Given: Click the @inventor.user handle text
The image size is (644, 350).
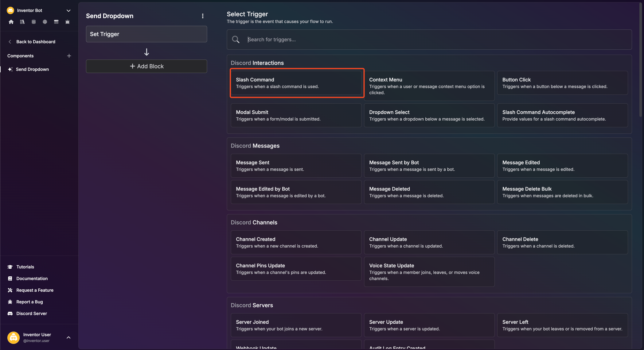Looking at the screenshot, I should tap(36, 341).
